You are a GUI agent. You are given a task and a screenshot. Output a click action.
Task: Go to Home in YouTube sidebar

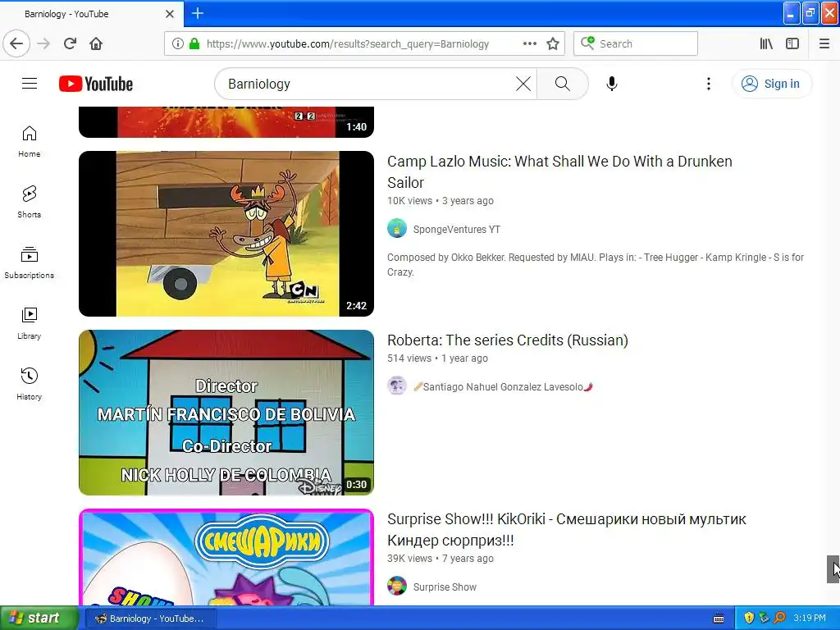30,141
